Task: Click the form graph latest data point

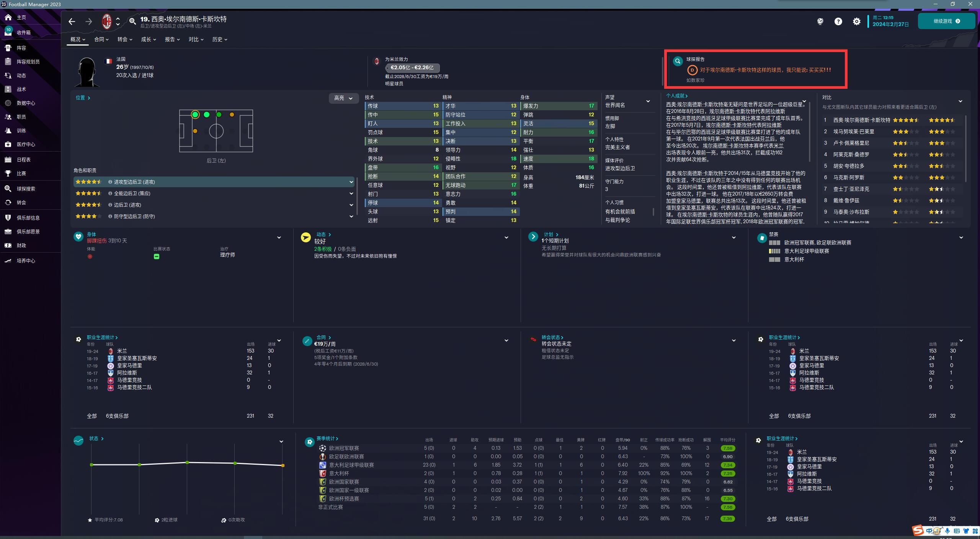Action: (x=283, y=465)
